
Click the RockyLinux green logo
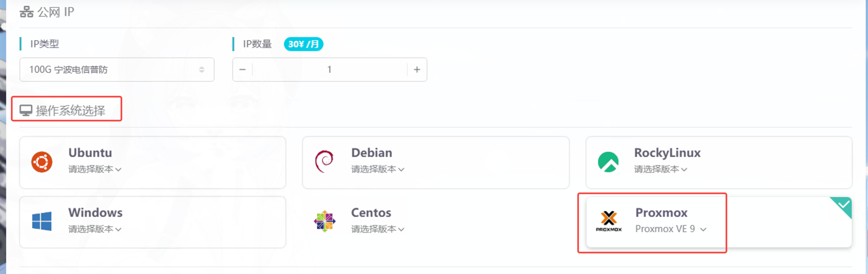point(608,162)
